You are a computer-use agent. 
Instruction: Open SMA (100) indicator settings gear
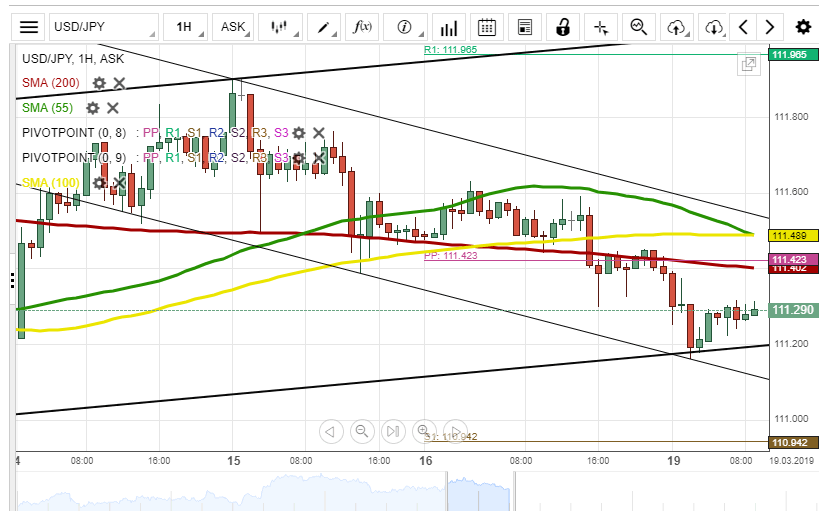99,183
